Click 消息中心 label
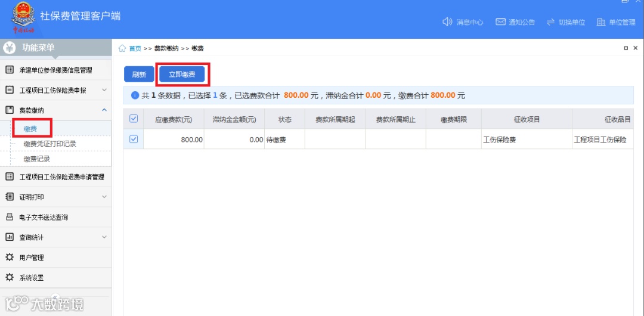 tap(470, 22)
